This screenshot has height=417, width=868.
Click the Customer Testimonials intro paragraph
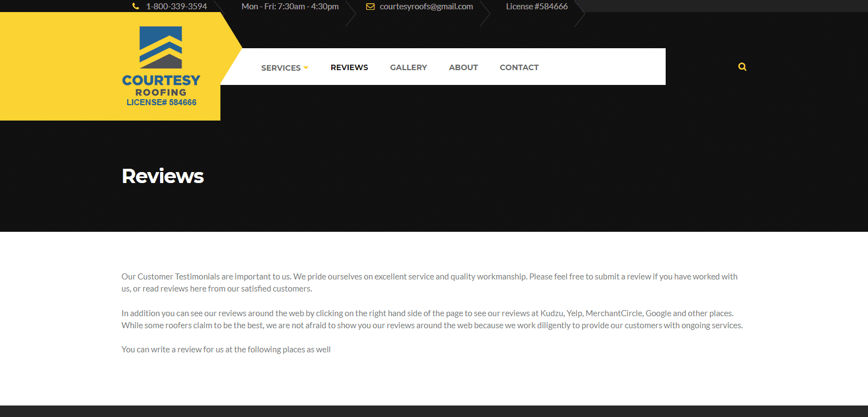tap(429, 282)
